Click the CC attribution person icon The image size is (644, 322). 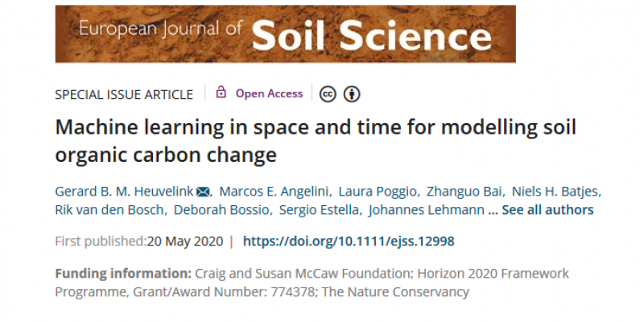[x=352, y=94]
